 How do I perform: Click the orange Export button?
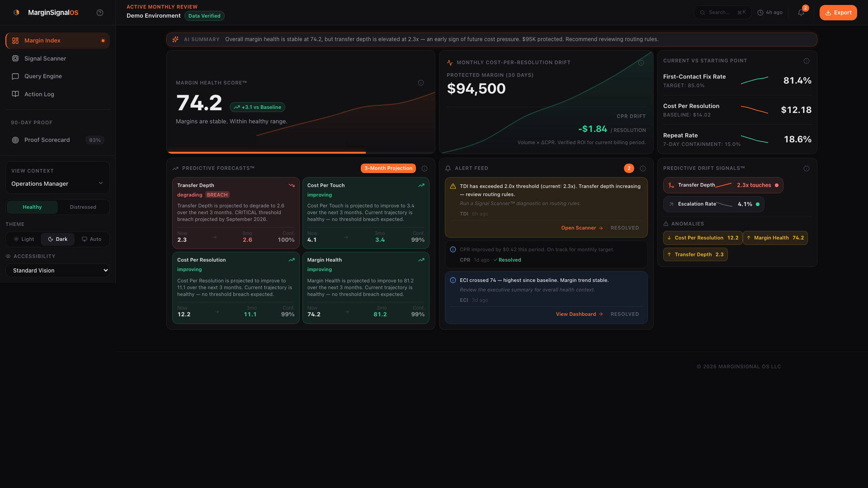click(838, 13)
